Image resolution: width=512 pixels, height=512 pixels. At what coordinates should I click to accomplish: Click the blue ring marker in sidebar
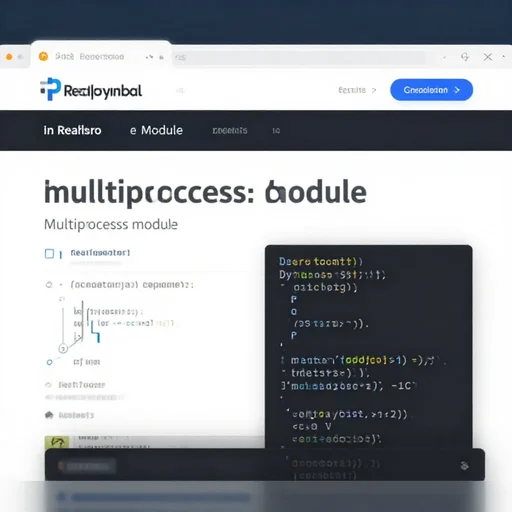[x=50, y=362]
